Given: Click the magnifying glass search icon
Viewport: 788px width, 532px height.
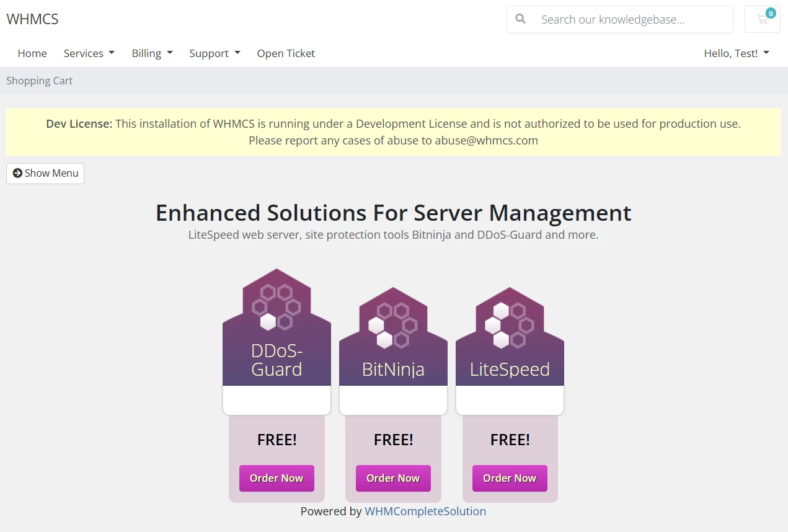Looking at the screenshot, I should point(521,19).
